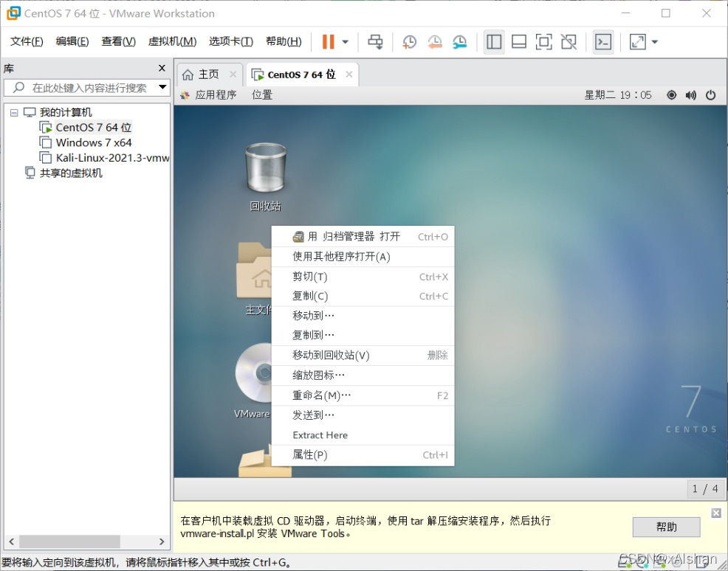728x571 pixels.
Task: Click the stretch guest display icon
Action: [637, 42]
